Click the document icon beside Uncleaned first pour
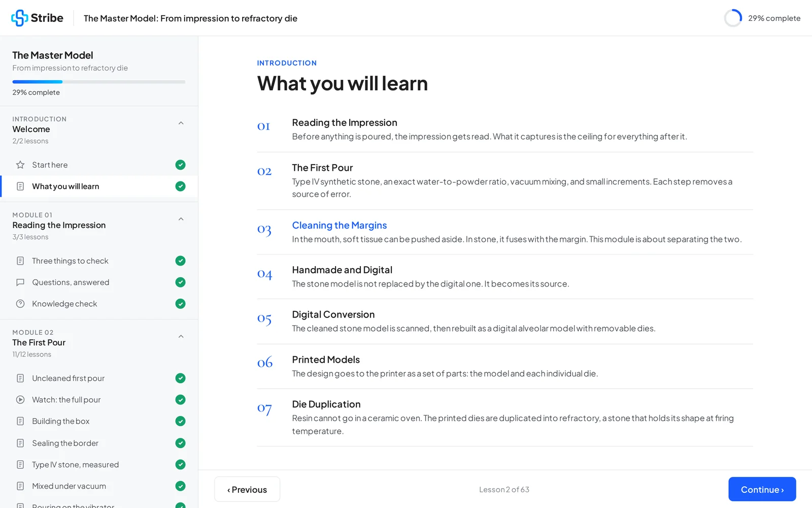This screenshot has height=508, width=812. click(20, 378)
